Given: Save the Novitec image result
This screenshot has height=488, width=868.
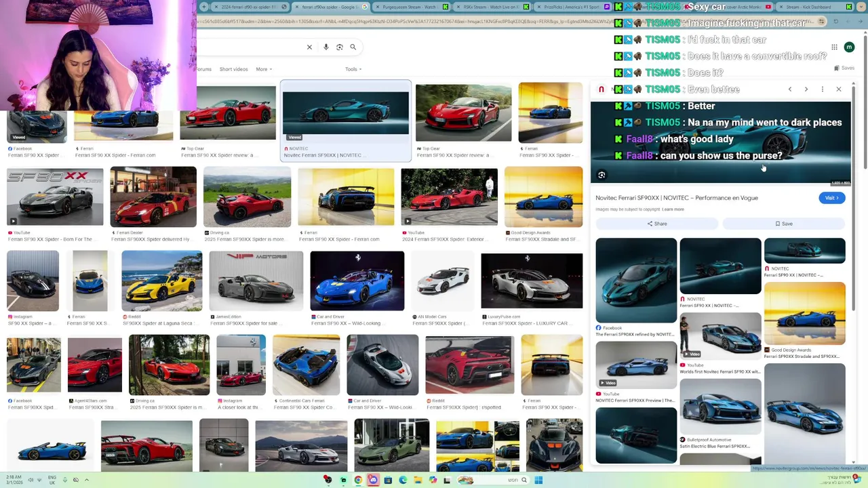Looking at the screenshot, I should coord(784,224).
